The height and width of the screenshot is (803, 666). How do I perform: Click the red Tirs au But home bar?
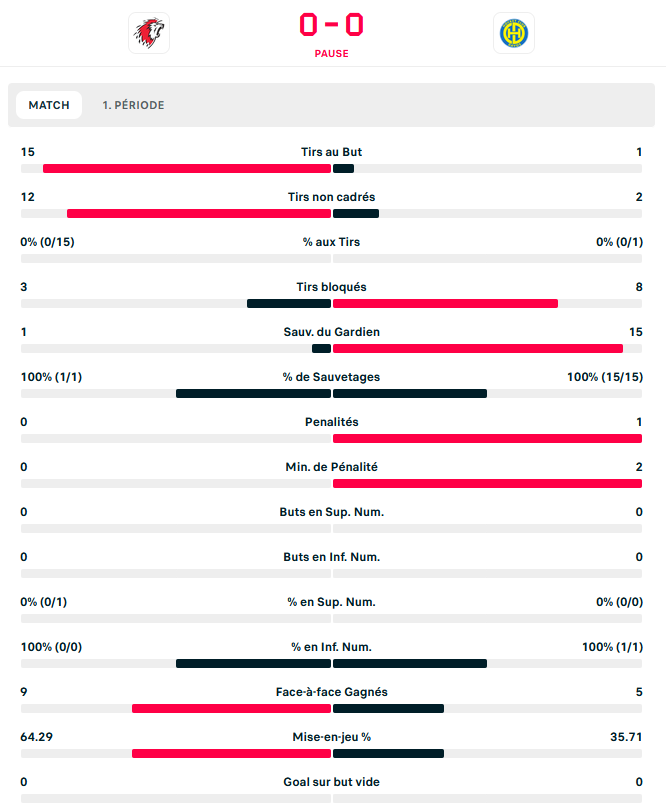coord(186,168)
